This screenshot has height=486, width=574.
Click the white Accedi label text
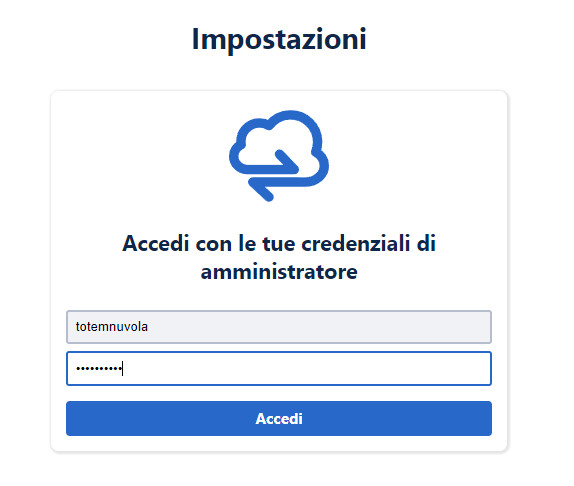click(x=279, y=419)
